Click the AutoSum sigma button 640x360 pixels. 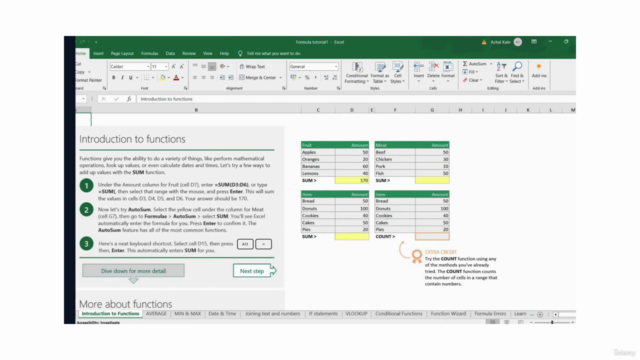click(x=474, y=64)
